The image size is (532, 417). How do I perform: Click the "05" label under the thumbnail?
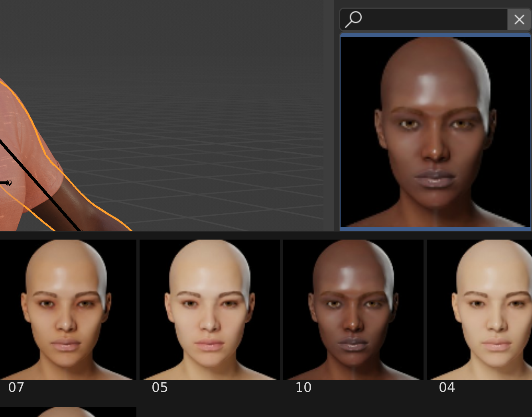coord(160,387)
